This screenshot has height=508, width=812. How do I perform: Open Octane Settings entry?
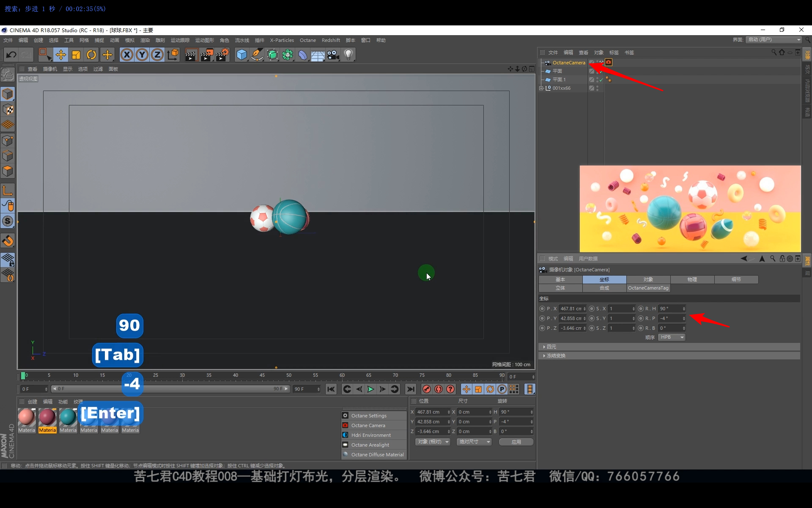pyautogui.click(x=368, y=416)
